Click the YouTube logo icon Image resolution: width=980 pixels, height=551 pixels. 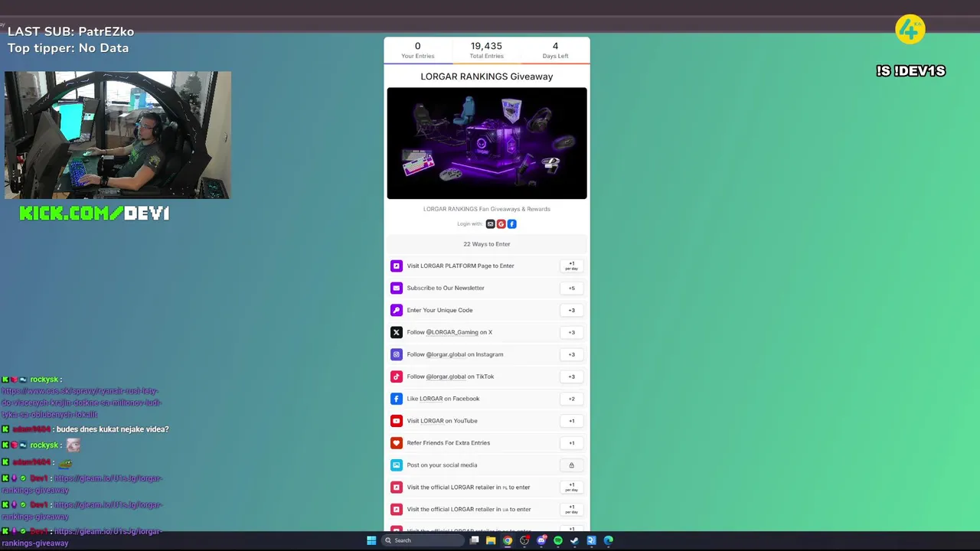click(397, 421)
